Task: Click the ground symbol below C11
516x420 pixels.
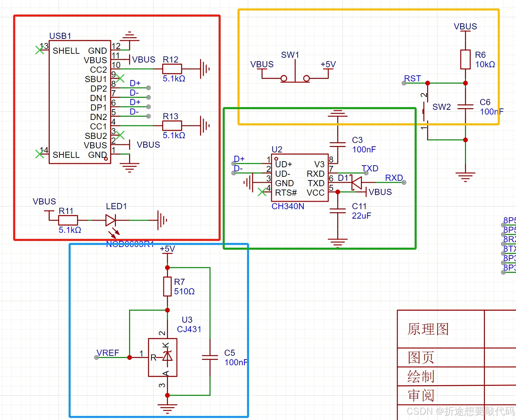Action: coord(338,243)
